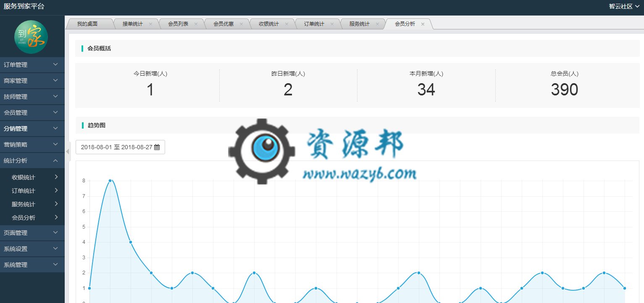
Task: Close the 会员优惠 tab
Action: point(241,24)
